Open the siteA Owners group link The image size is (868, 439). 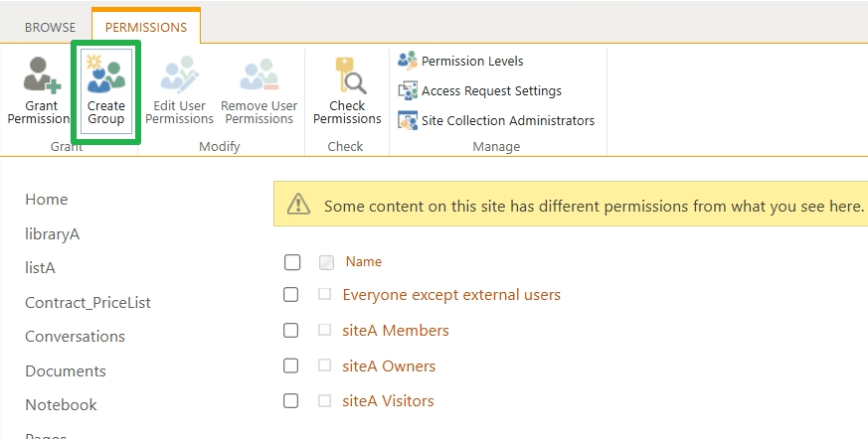click(x=389, y=366)
